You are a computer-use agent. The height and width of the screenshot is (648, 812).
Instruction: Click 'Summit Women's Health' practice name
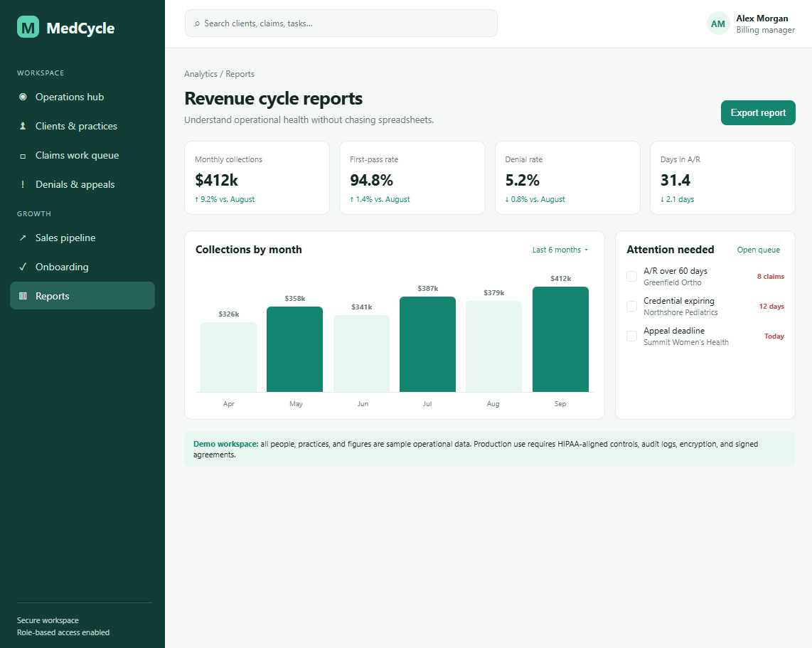[x=686, y=342]
